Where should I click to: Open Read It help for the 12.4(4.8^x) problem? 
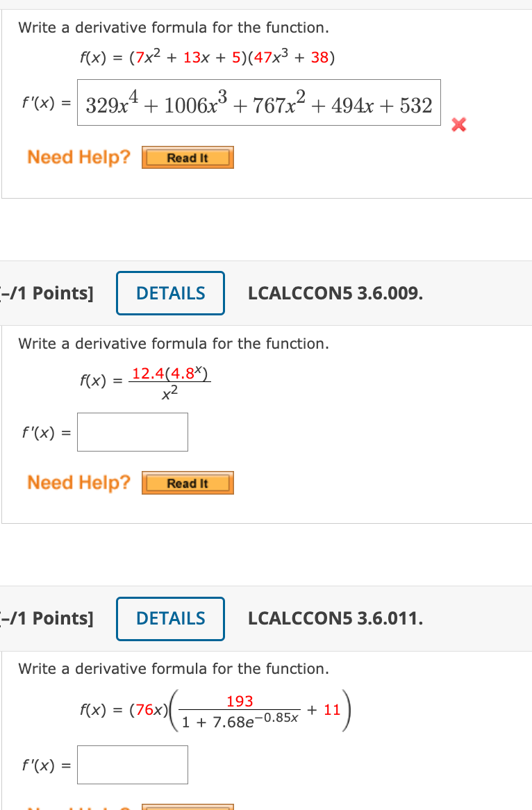[x=188, y=483]
